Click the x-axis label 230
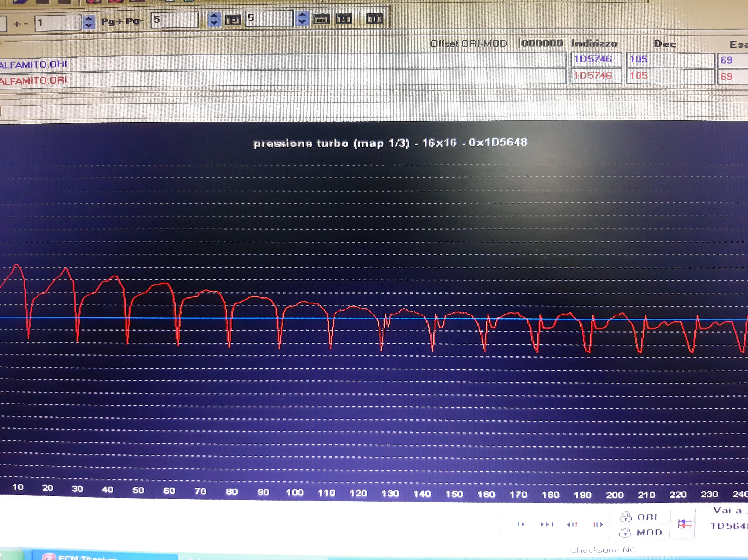Screen dimensions: 748x560 click(709, 494)
